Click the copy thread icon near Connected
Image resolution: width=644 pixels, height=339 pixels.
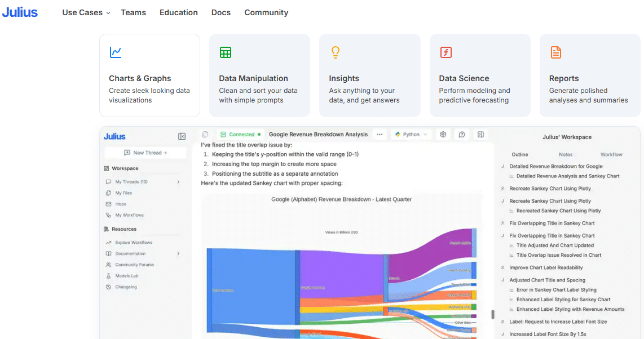[205, 135]
